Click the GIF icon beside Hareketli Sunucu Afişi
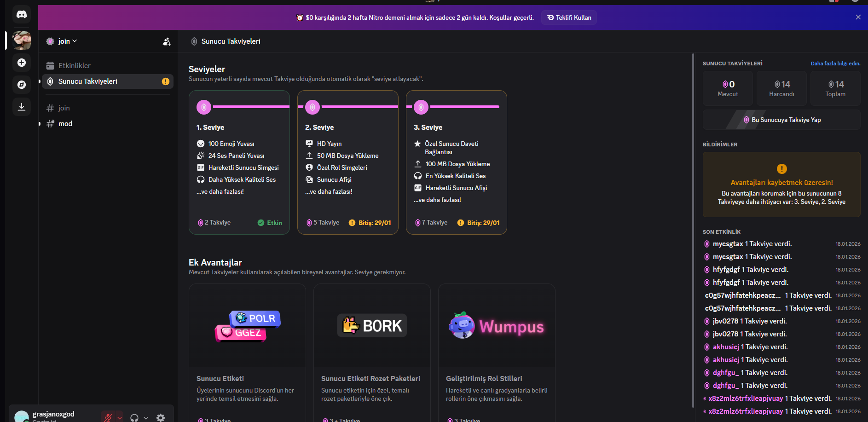868x422 pixels. 418,188
